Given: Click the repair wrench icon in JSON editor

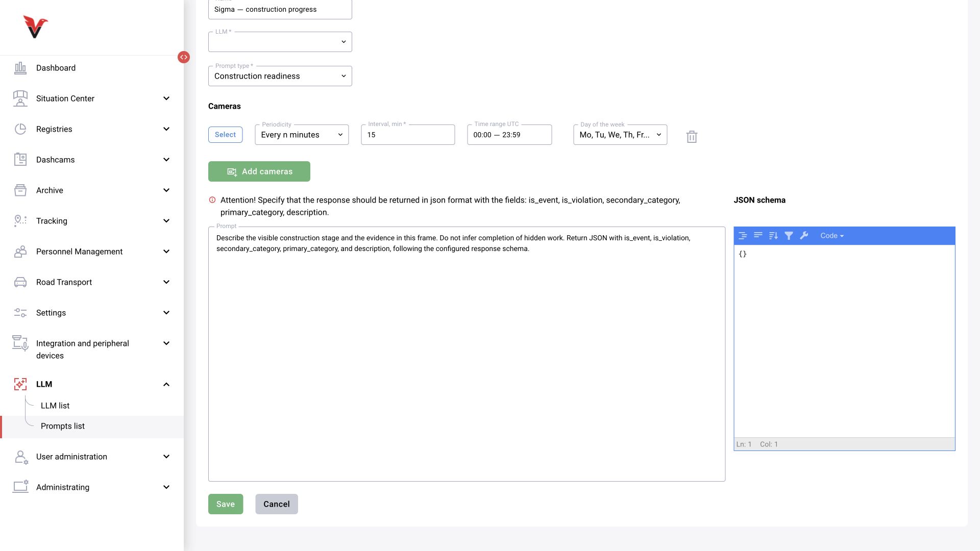Looking at the screenshot, I should [x=804, y=236].
